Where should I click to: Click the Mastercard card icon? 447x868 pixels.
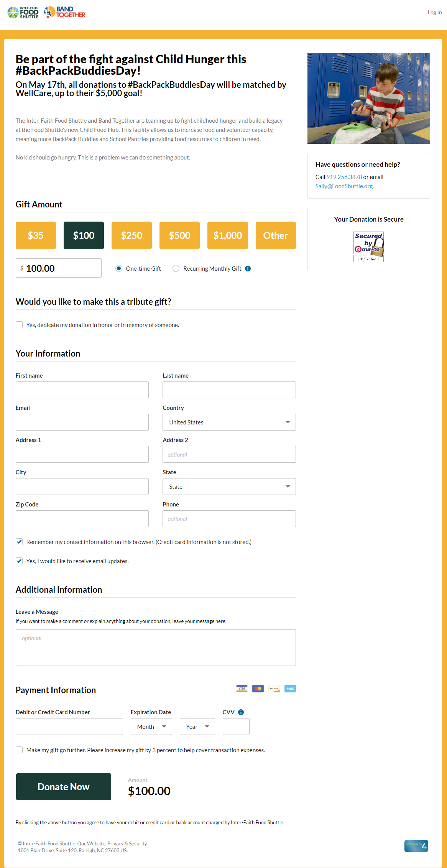click(x=258, y=689)
